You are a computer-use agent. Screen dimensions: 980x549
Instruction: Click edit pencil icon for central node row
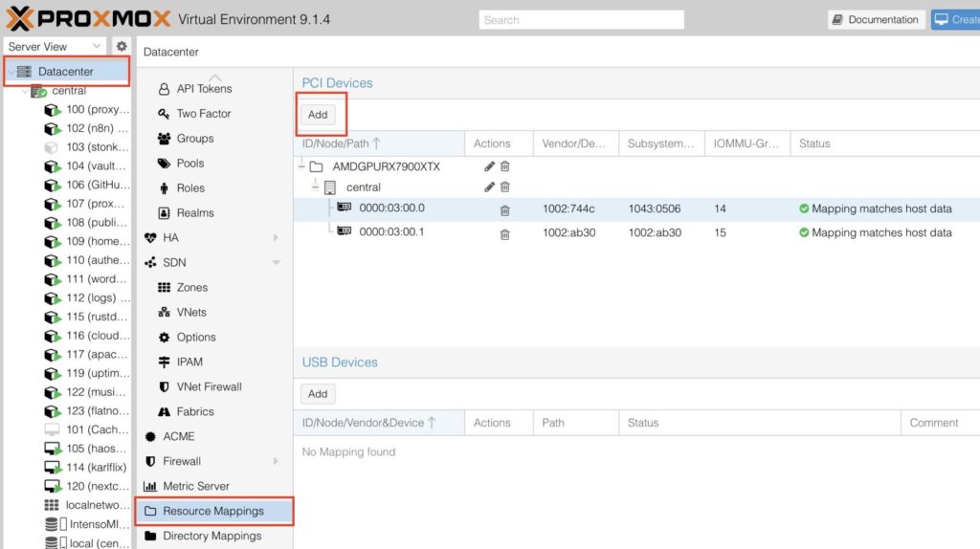(490, 187)
